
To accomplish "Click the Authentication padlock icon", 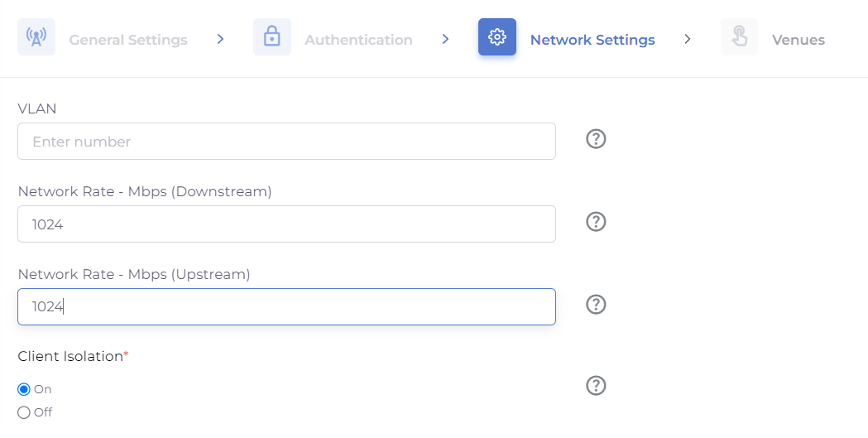I will point(271,37).
